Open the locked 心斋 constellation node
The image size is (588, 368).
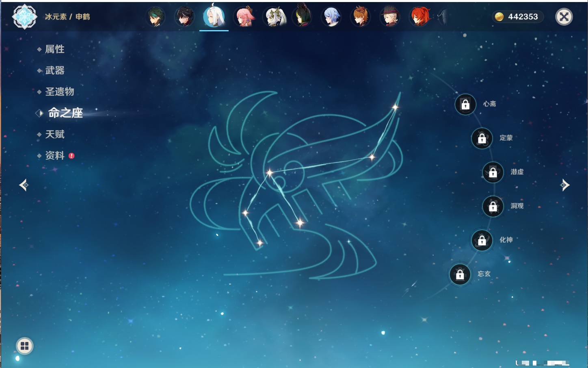(x=465, y=105)
